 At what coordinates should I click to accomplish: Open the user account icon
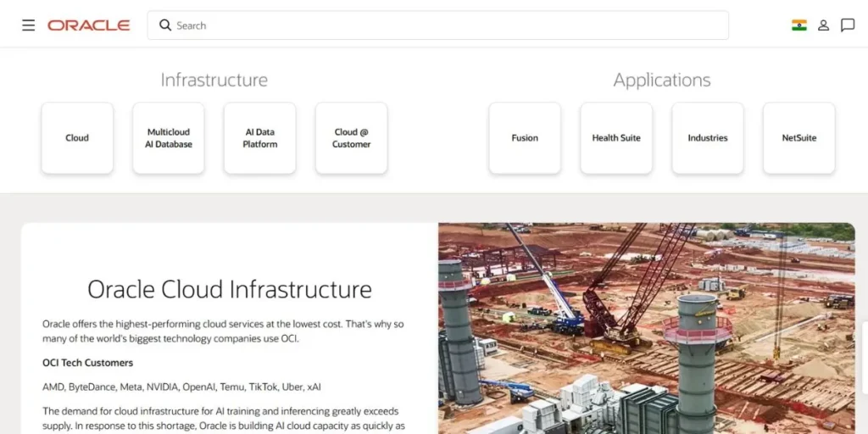click(823, 25)
